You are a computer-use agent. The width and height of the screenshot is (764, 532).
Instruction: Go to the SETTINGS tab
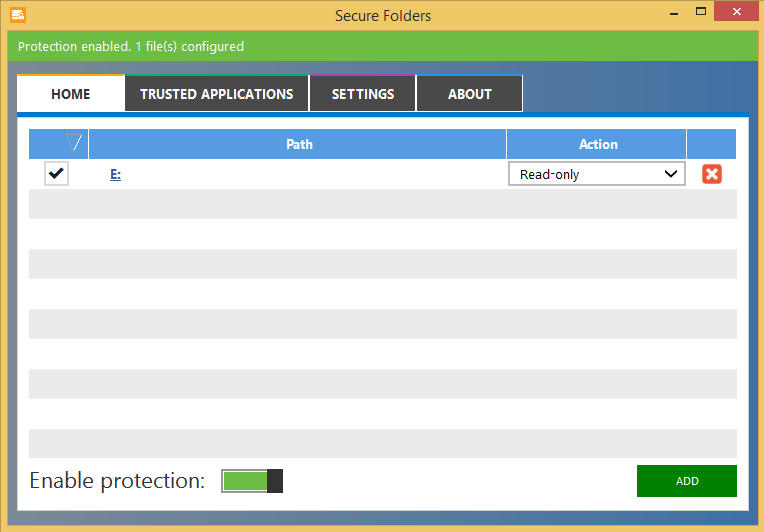363,94
